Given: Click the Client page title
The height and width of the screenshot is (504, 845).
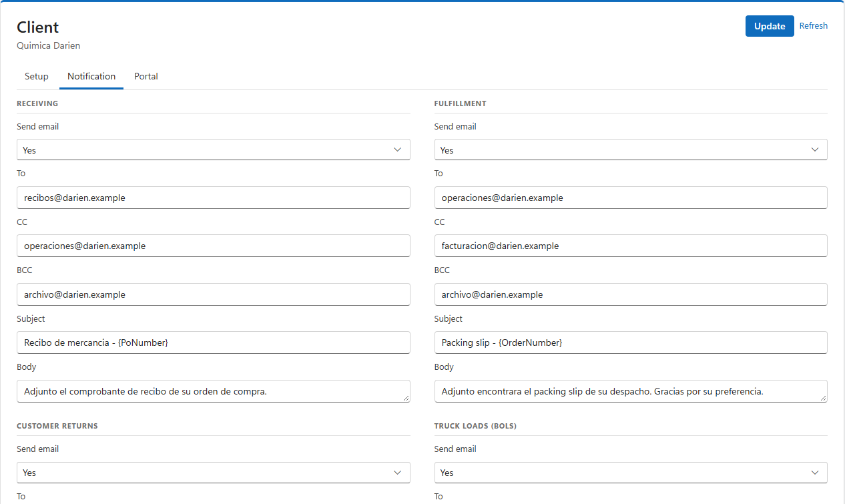Looking at the screenshot, I should pyautogui.click(x=38, y=27).
